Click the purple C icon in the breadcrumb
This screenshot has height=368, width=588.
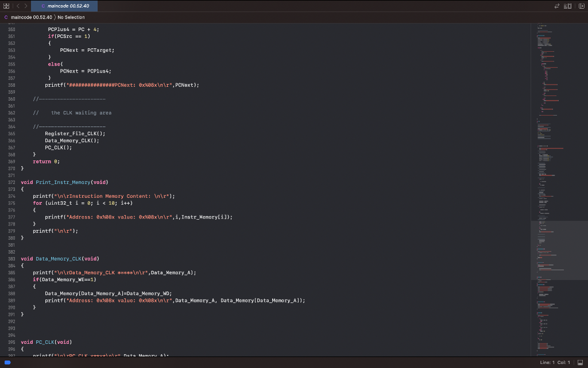tap(6, 17)
